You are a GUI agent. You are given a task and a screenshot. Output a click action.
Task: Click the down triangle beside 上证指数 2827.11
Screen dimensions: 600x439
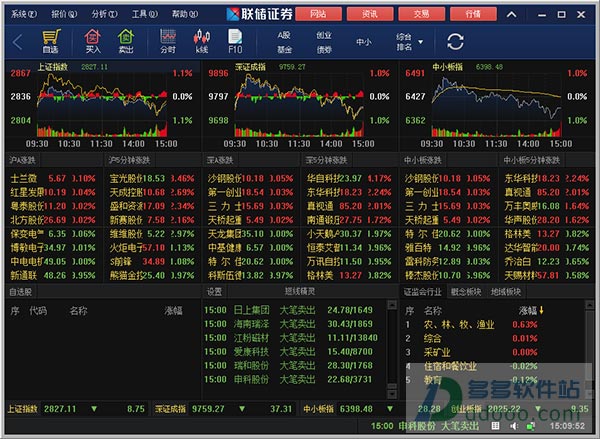(x=94, y=409)
